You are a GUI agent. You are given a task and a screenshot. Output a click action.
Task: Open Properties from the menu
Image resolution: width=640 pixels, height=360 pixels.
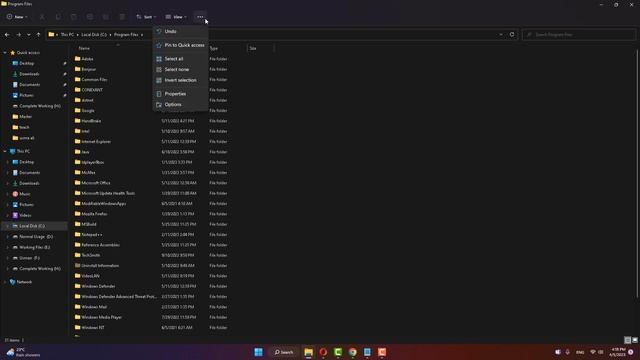[x=180, y=94]
